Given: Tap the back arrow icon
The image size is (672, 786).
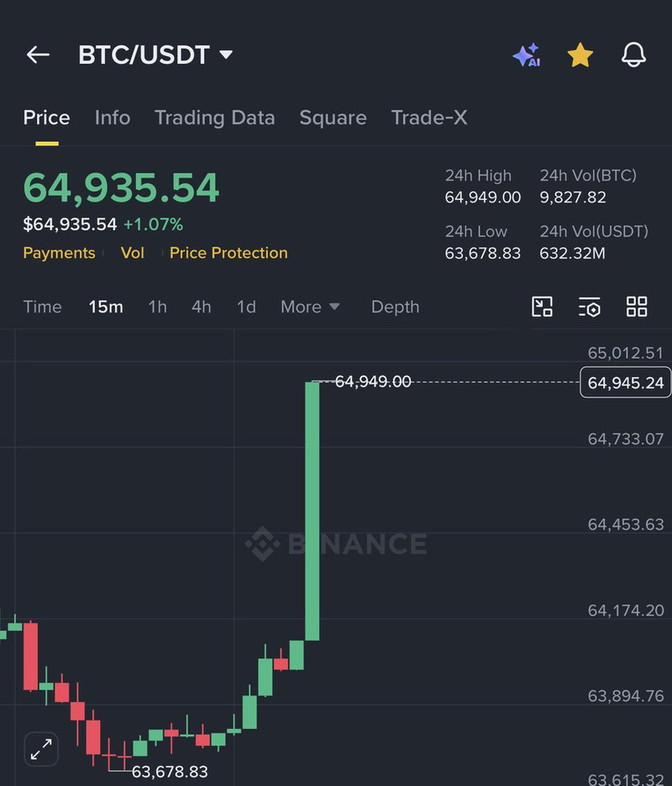Looking at the screenshot, I should point(38,55).
